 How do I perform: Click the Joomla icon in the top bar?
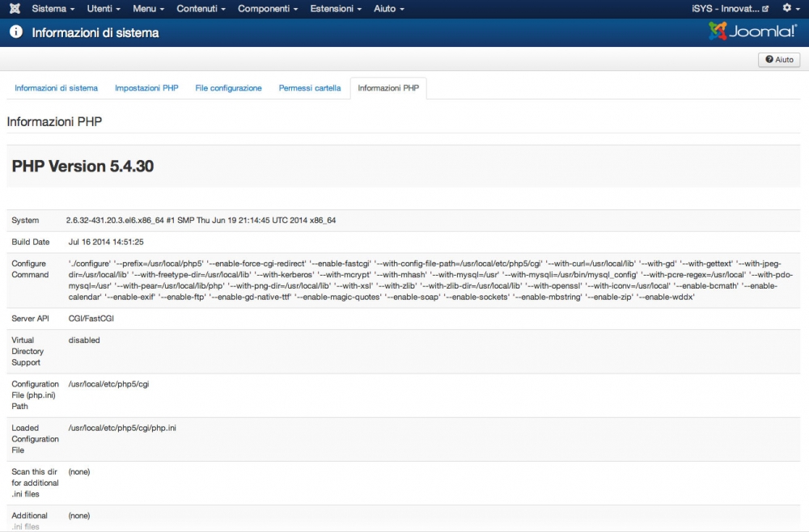(15, 8)
